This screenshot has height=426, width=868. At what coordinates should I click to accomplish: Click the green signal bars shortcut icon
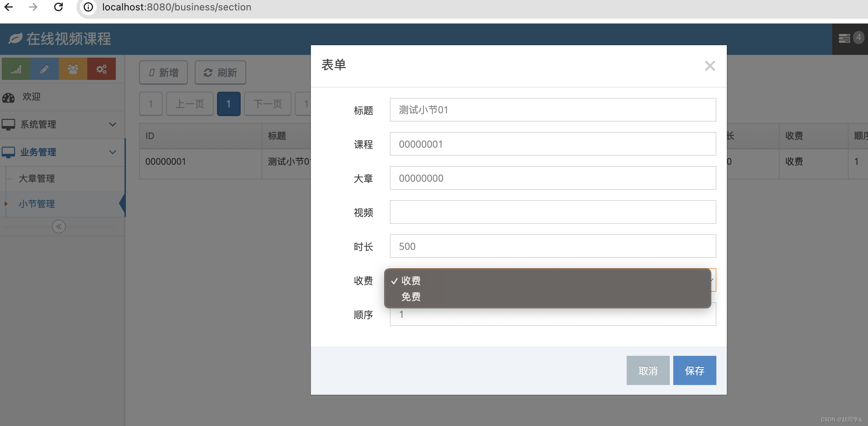click(16, 69)
